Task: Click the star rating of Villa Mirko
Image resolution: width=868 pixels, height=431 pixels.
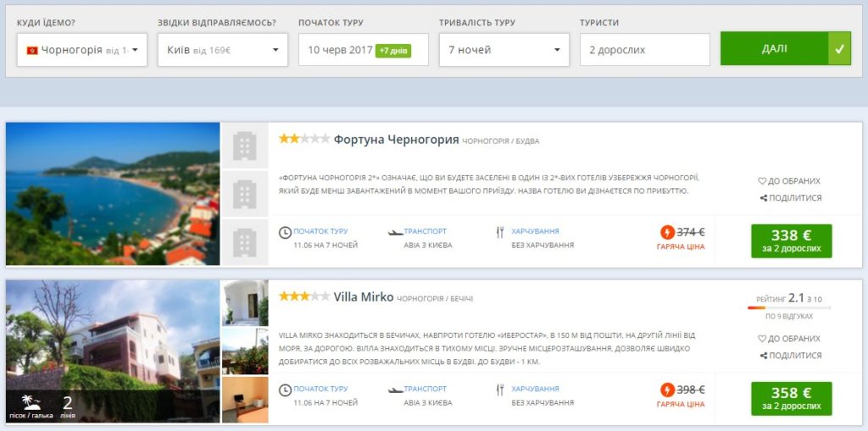Action: tap(304, 296)
